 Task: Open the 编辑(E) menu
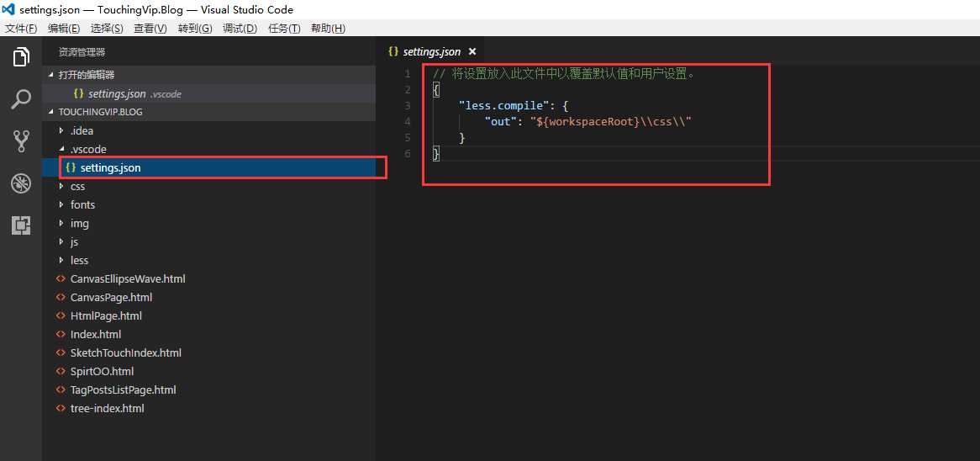64,28
